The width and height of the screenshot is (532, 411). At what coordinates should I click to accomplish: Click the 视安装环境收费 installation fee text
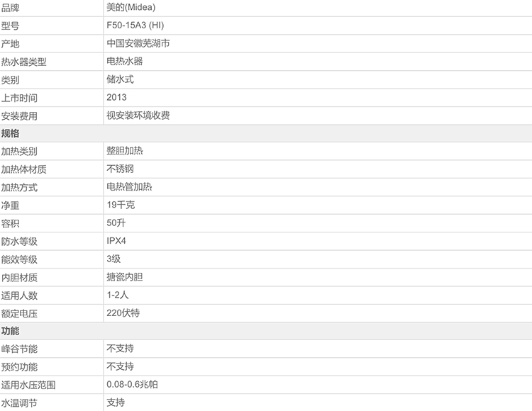point(138,116)
